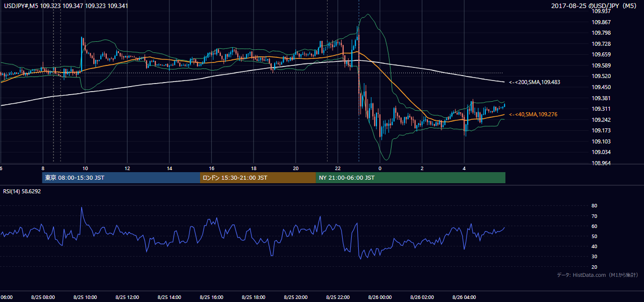This screenshot has width=644, height=302.
Task: Click the 8/26 04:00 date label
Action: (464, 297)
